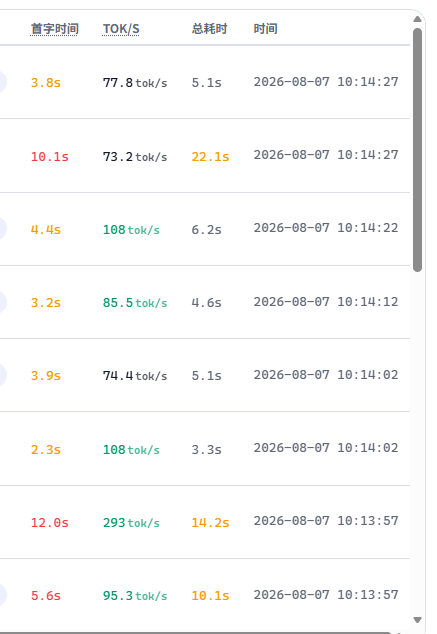This screenshot has width=437, height=634.
Task: Click the 293 tok/s speed value
Action: [x=131, y=523]
